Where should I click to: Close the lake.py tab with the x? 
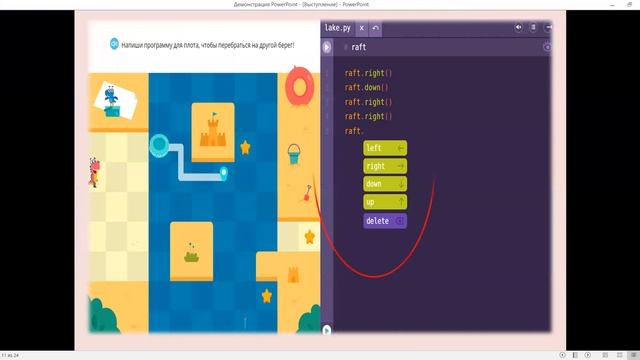(x=361, y=28)
